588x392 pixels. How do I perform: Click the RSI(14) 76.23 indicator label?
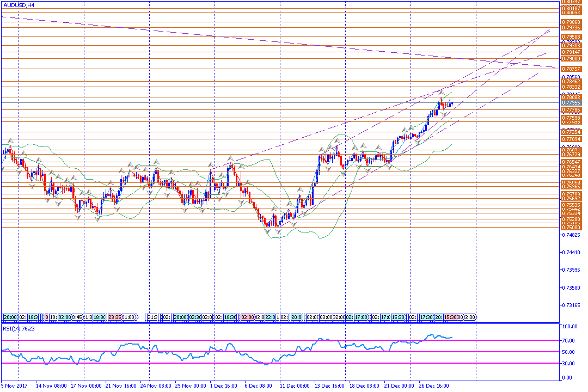coord(19,328)
